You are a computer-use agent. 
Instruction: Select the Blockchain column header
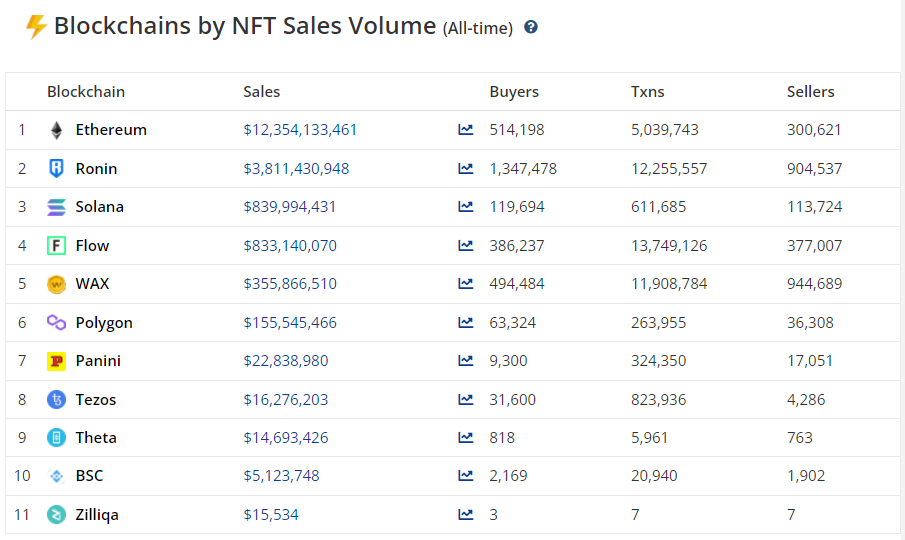click(x=86, y=92)
